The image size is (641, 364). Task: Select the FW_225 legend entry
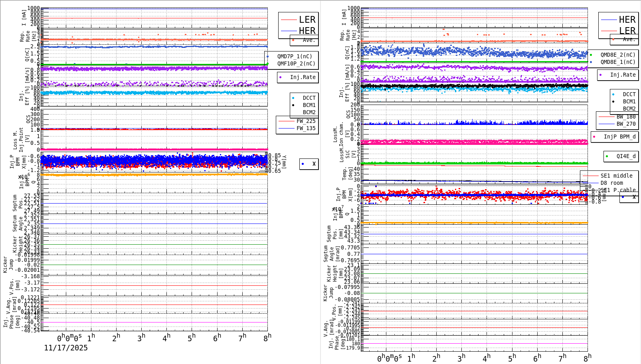click(306, 121)
